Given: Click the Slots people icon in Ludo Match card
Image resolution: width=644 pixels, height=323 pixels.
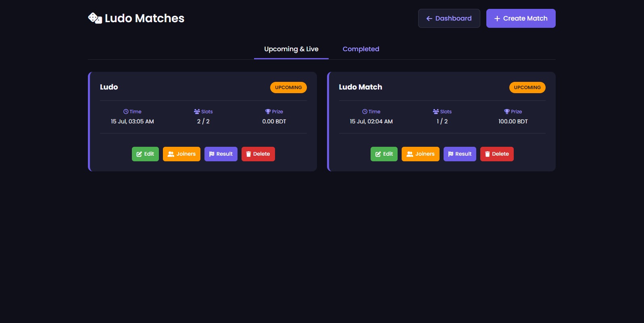Looking at the screenshot, I should coord(436,112).
